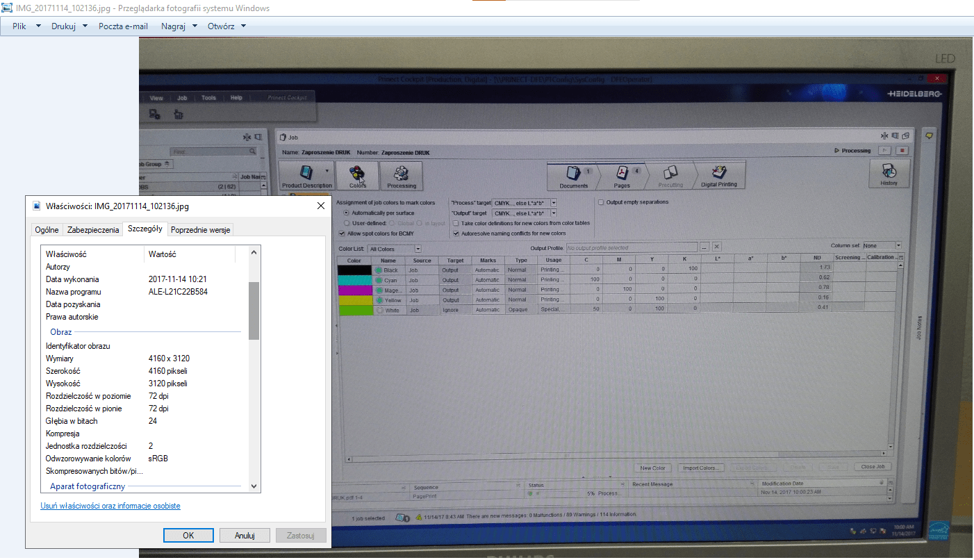Switch to the Zabezpieczenia tab
This screenshot has width=974, height=560.
pos(92,230)
